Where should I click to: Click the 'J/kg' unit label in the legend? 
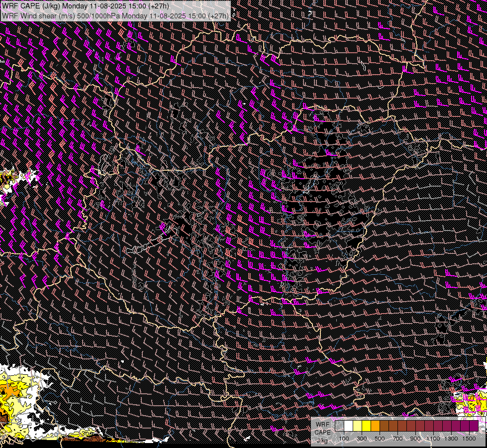[x=322, y=441]
